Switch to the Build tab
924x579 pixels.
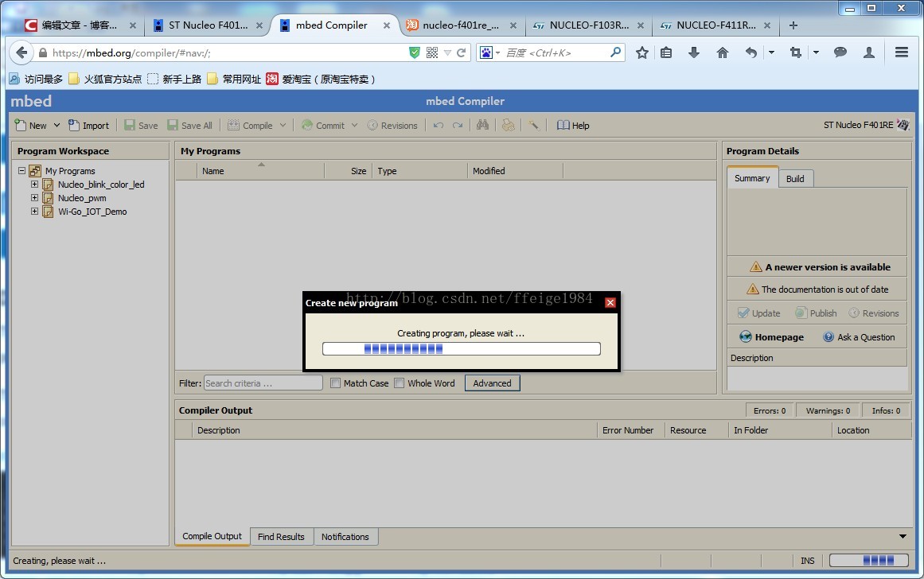point(795,178)
